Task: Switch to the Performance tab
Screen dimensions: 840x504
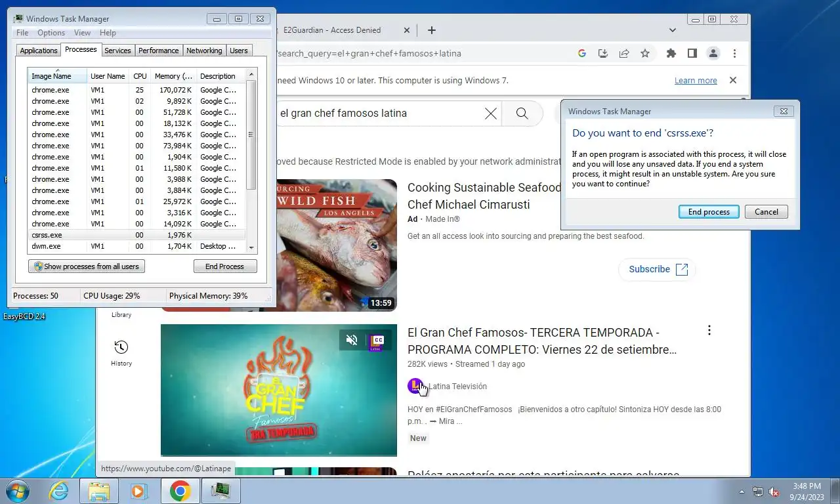Action: [158, 51]
